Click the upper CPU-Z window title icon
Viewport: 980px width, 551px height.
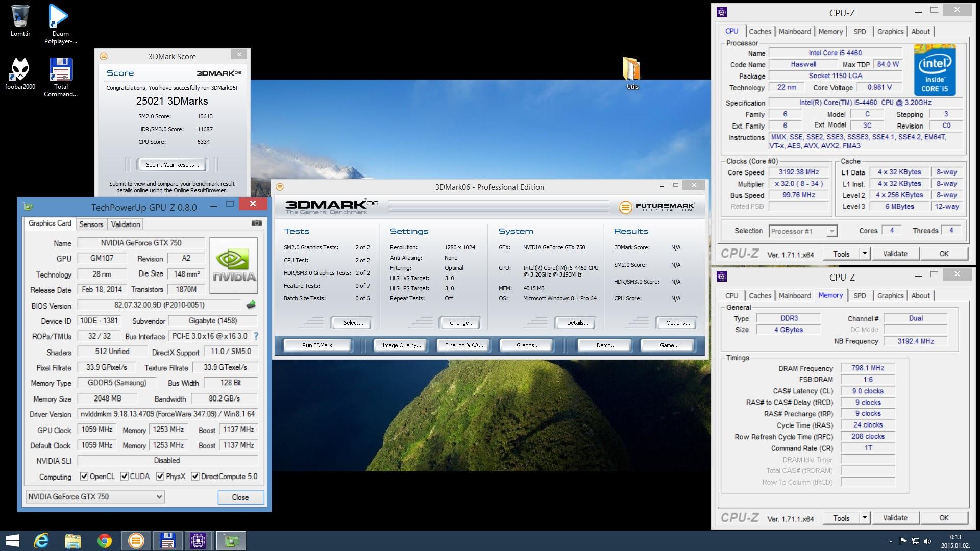tap(721, 12)
